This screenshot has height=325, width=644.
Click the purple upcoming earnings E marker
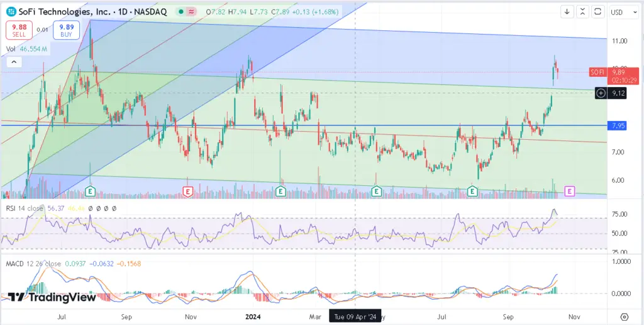pyautogui.click(x=570, y=190)
